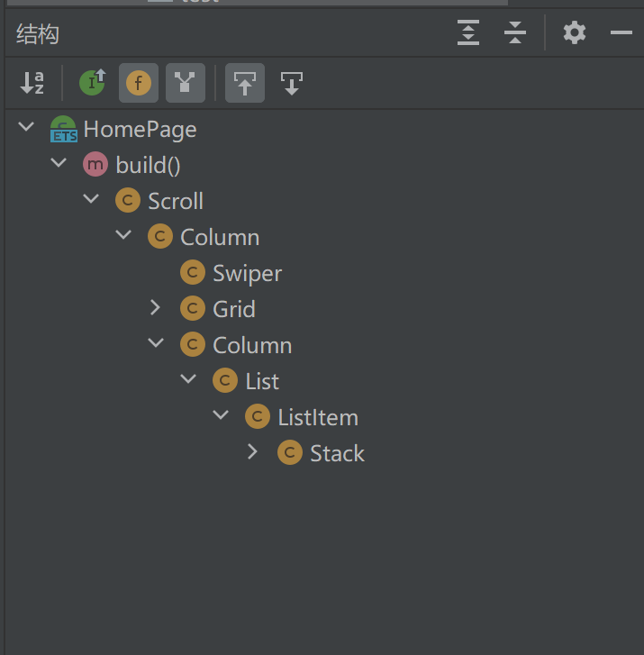Open the structure panel settings gear
This screenshot has width=644, height=655.
(x=575, y=32)
